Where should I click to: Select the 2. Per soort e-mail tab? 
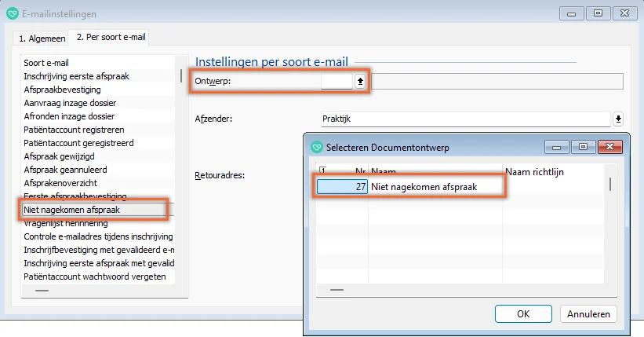[111, 37]
